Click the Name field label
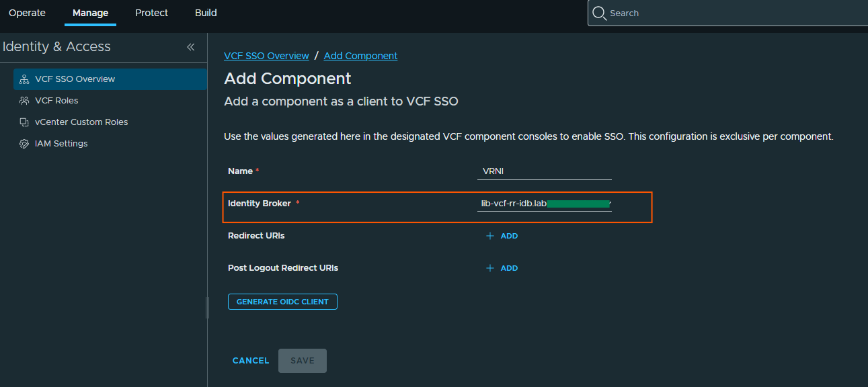Viewport: 868px width, 387px height. click(240, 171)
